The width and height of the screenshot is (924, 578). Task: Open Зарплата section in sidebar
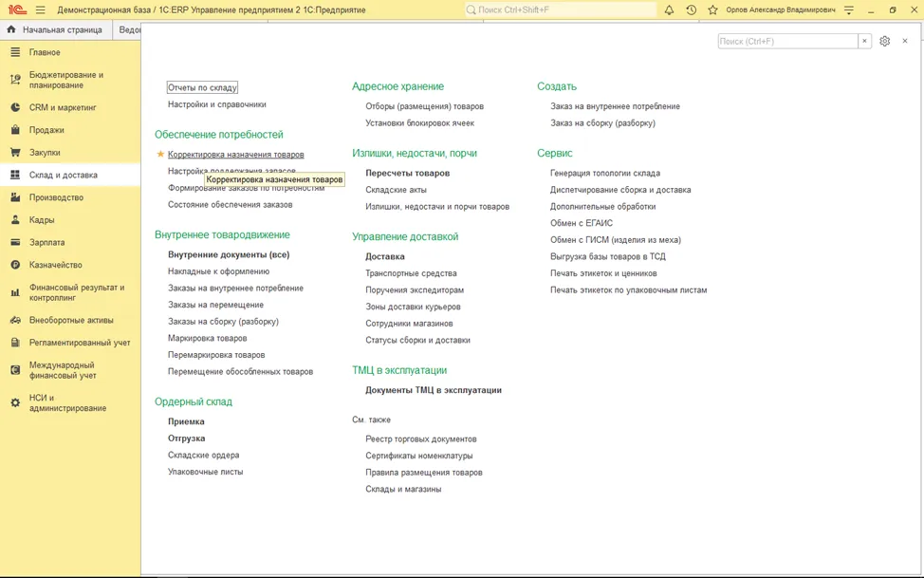click(47, 242)
